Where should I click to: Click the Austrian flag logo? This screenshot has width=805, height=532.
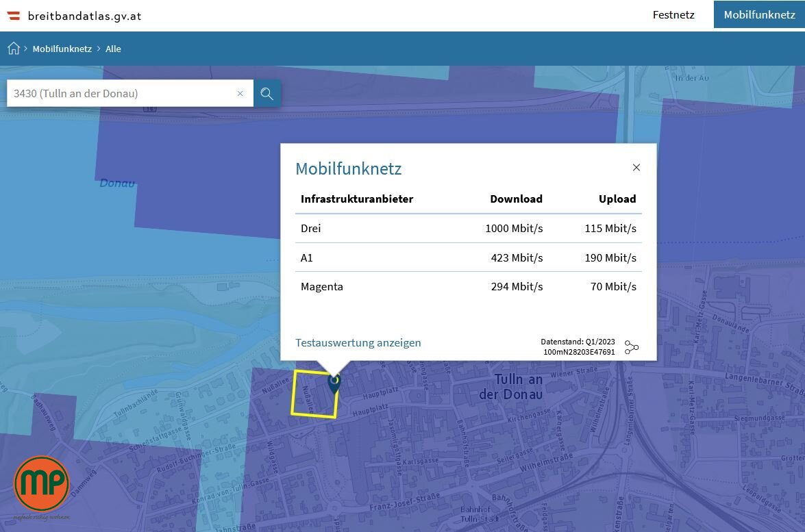(13, 16)
